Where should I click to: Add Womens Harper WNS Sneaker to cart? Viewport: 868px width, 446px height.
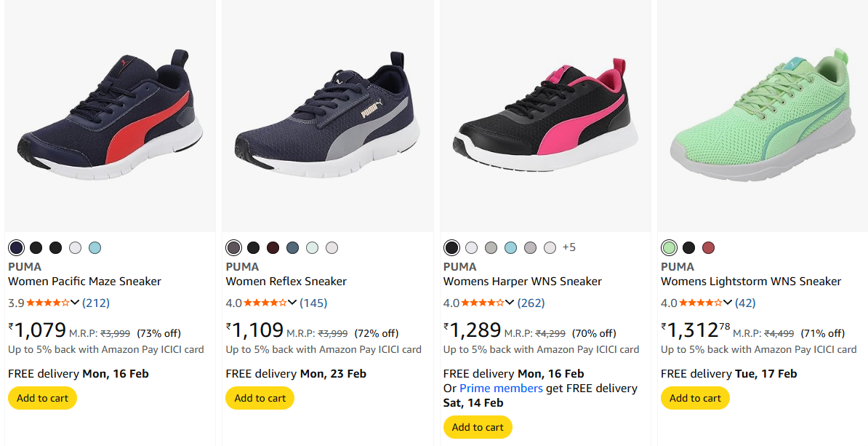[x=478, y=427]
